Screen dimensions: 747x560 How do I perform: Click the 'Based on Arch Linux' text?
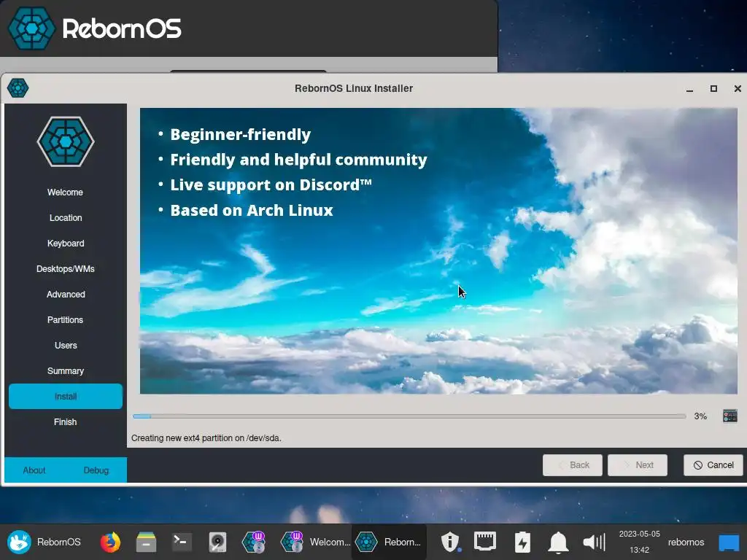[x=252, y=210]
